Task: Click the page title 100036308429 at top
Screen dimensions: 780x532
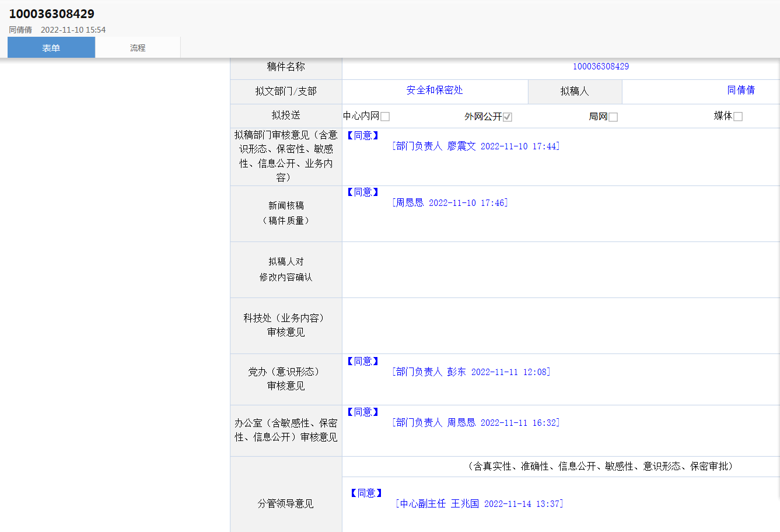Action: click(x=51, y=14)
